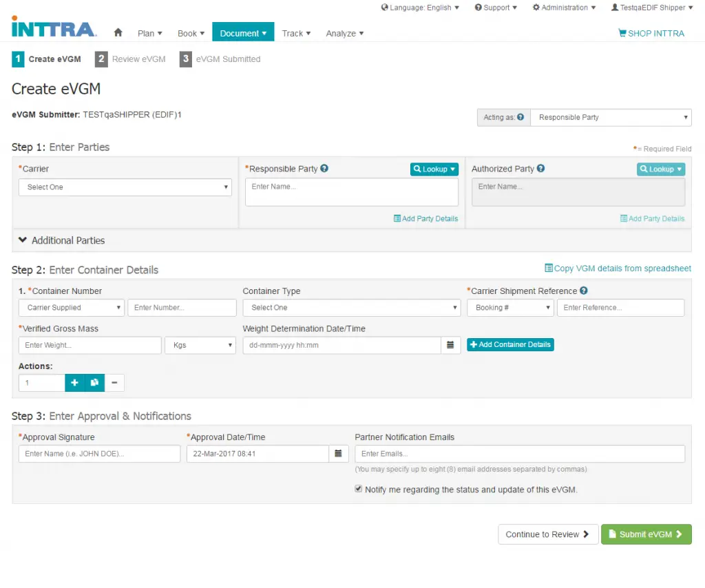The height and width of the screenshot is (588, 705).
Task: Click the Add Container Details button
Action: tap(510, 345)
